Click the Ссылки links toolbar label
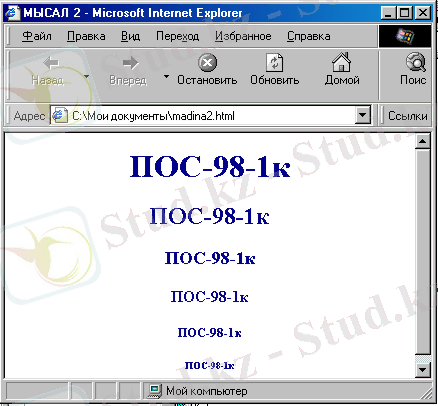438x406 pixels. point(408,116)
